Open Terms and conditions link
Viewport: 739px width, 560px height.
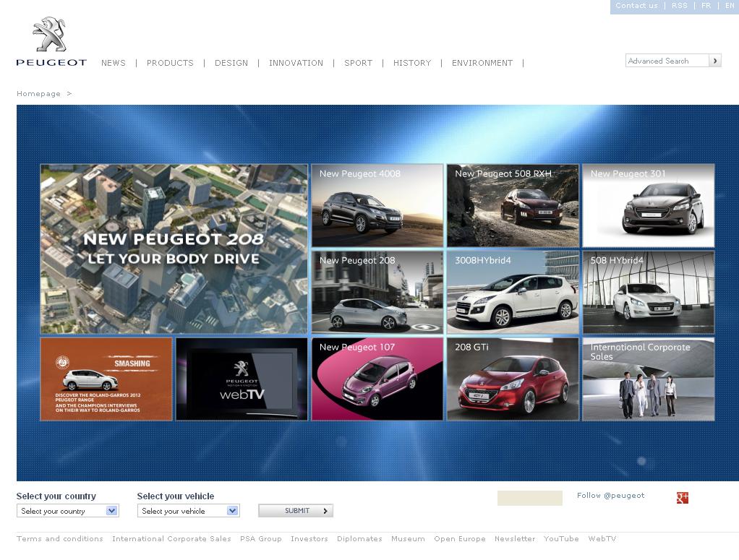60,539
